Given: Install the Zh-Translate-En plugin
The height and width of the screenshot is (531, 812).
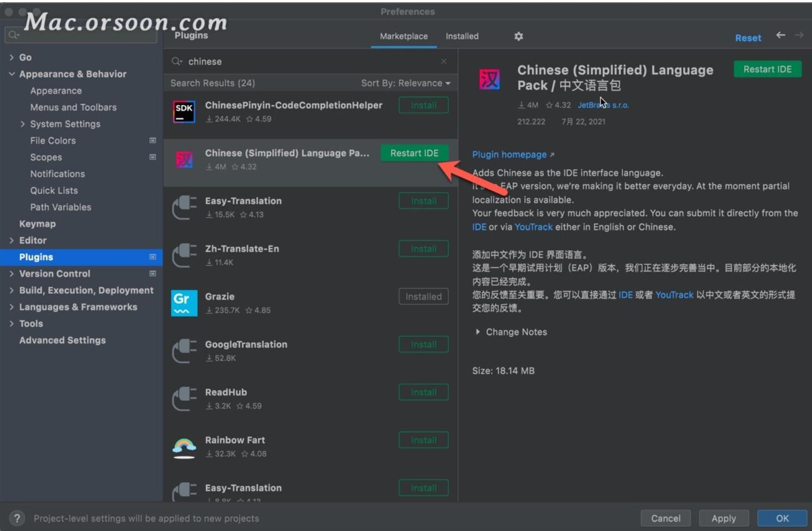Looking at the screenshot, I should click(x=424, y=249).
